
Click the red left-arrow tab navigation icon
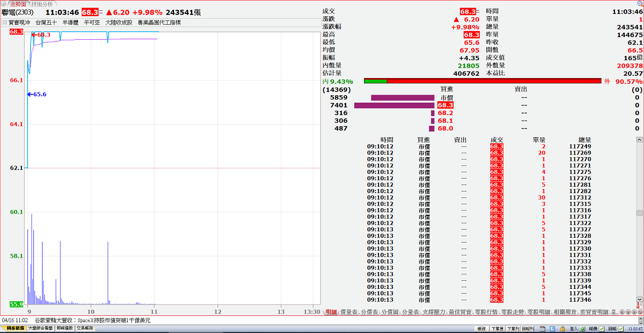pyautogui.click(x=622, y=312)
